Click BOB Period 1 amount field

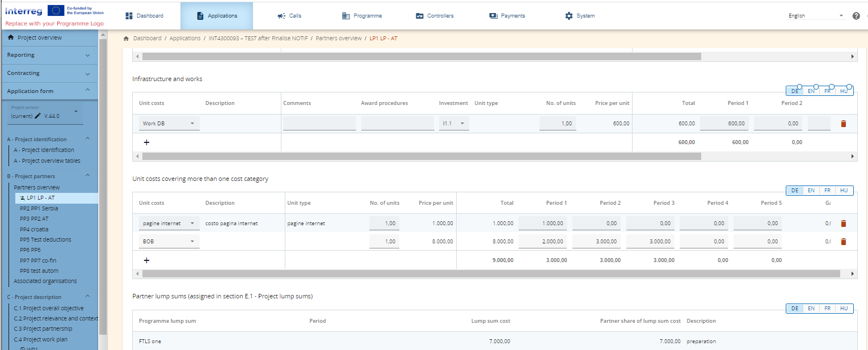[542, 242]
